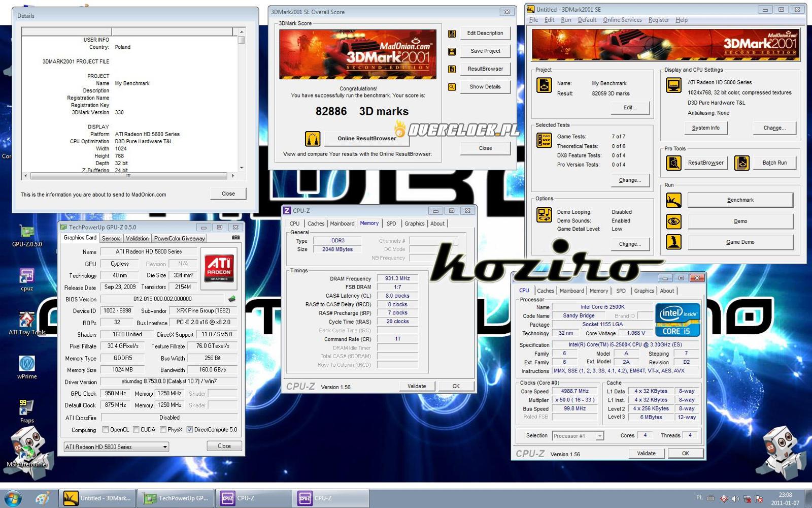Click OK in CPU-Z processor window
Viewport: 812px width, 508px height.
tap(686, 454)
